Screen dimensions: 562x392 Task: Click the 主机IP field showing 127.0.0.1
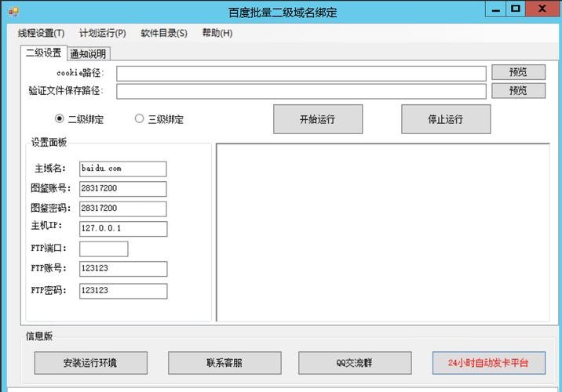point(123,229)
